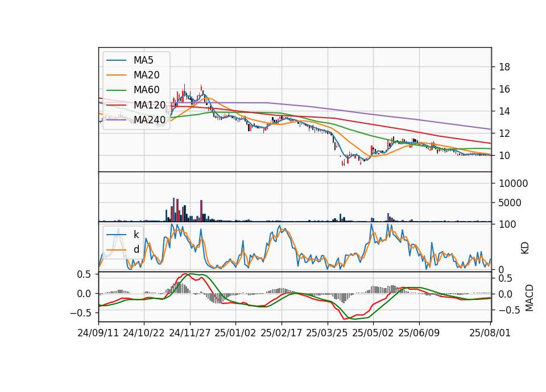Click the price axis value 14
Image resolution: width=546 pixels, height=392 pixels.
click(x=504, y=111)
